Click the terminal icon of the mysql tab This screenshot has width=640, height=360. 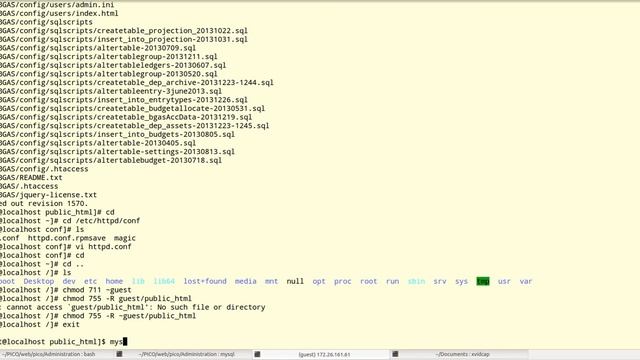click(x=120, y=354)
